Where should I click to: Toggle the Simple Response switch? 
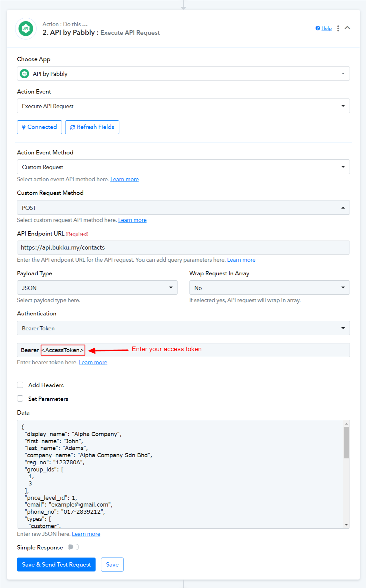tap(73, 547)
